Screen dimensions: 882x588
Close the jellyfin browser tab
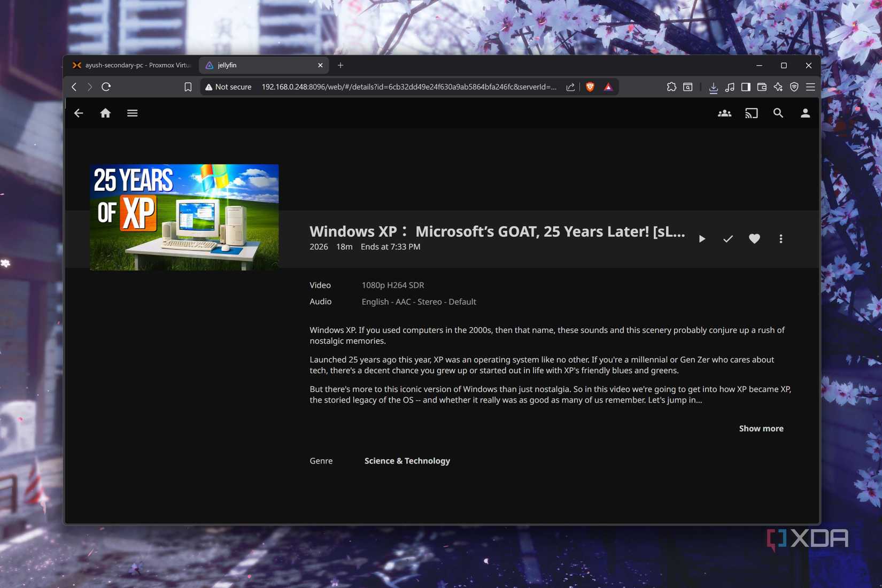(x=320, y=65)
